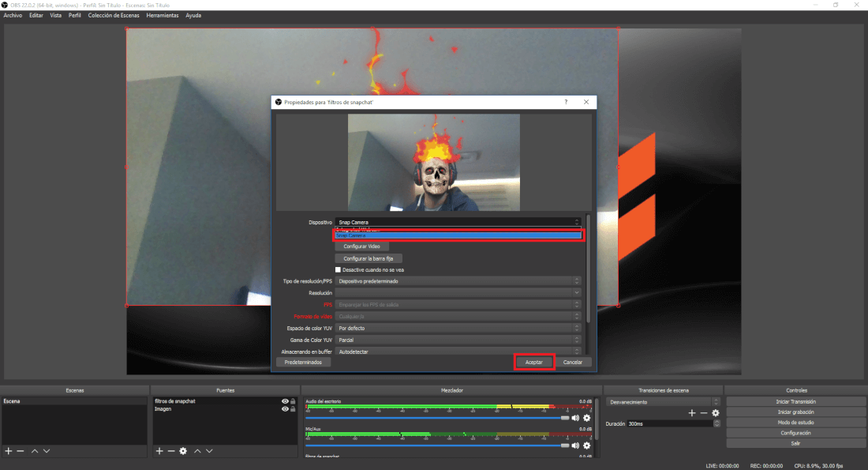Screen dimensions: 868x470
Task: Click 'Configurar la barra fija' button
Action: point(369,258)
